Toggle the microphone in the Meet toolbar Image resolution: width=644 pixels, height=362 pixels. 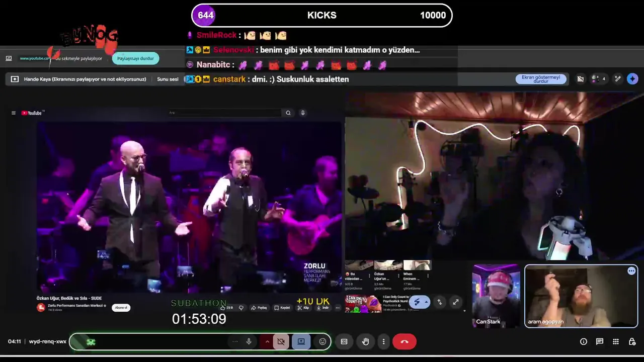pos(249,342)
